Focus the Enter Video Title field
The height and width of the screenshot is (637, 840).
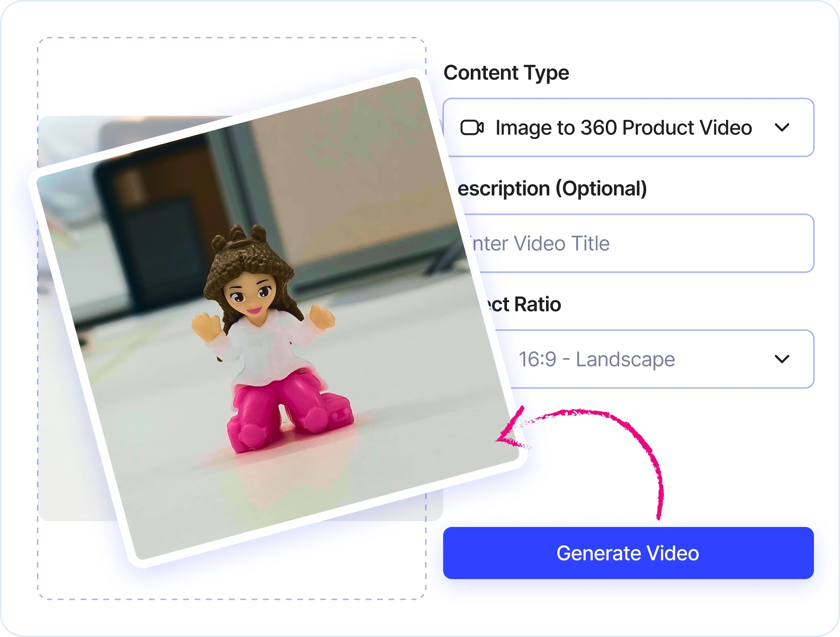pyautogui.click(x=638, y=243)
